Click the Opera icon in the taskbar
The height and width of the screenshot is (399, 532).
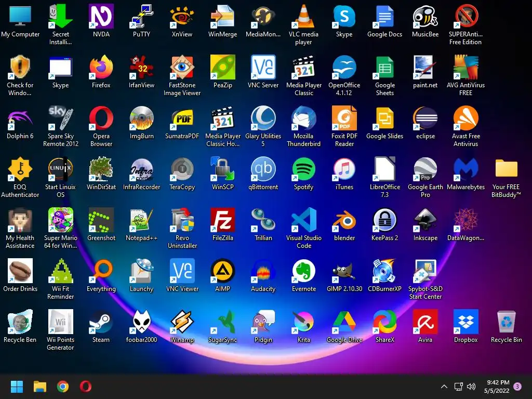click(86, 387)
